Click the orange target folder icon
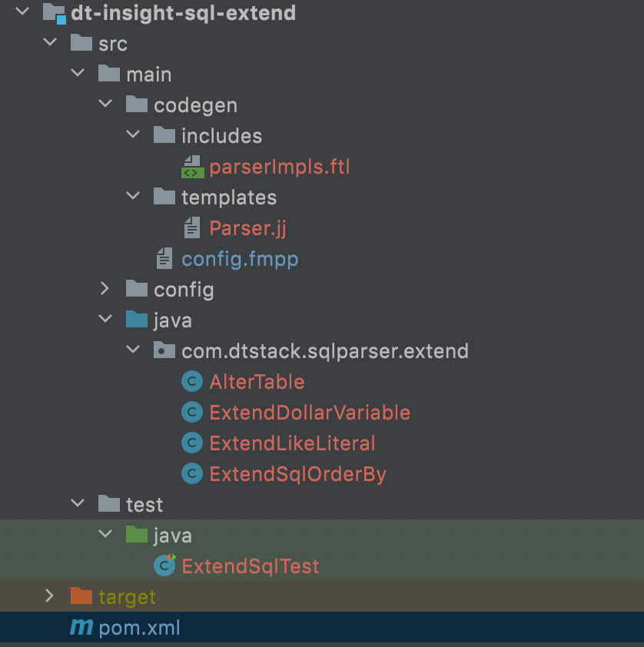Image resolution: width=644 pixels, height=647 pixels. tap(81, 596)
